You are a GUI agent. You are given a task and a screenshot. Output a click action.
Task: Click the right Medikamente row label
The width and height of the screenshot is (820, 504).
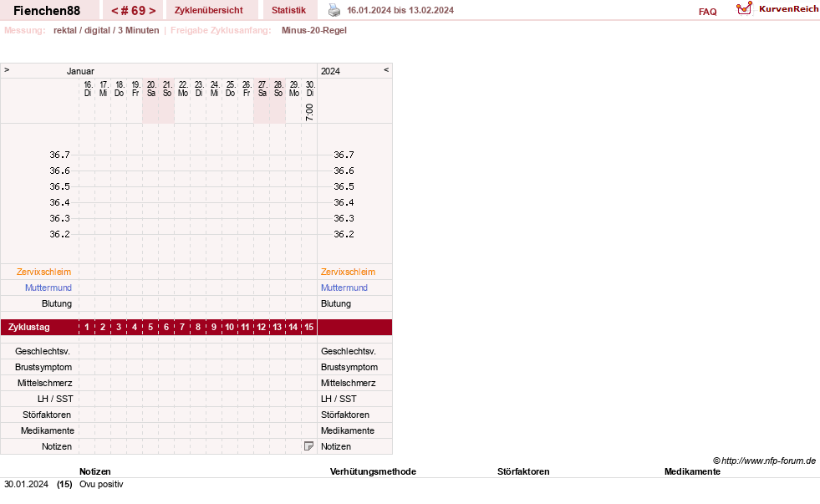tap(347, 430)
